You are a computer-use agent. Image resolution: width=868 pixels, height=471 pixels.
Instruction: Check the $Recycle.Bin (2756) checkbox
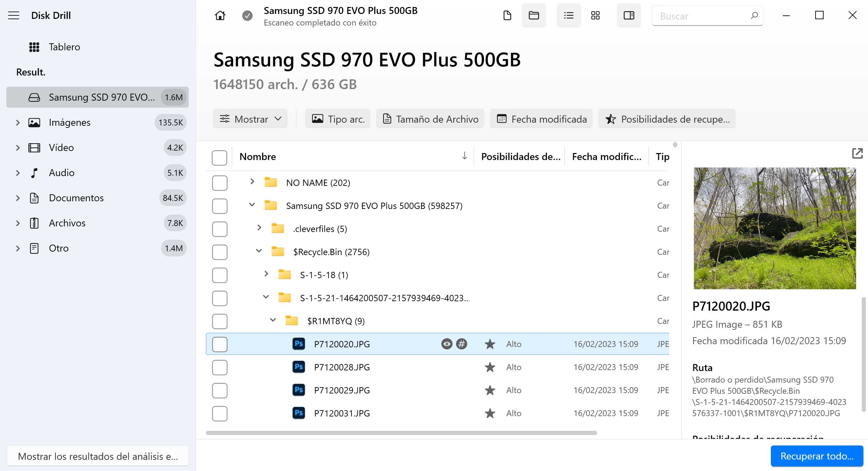click(219, 252)
